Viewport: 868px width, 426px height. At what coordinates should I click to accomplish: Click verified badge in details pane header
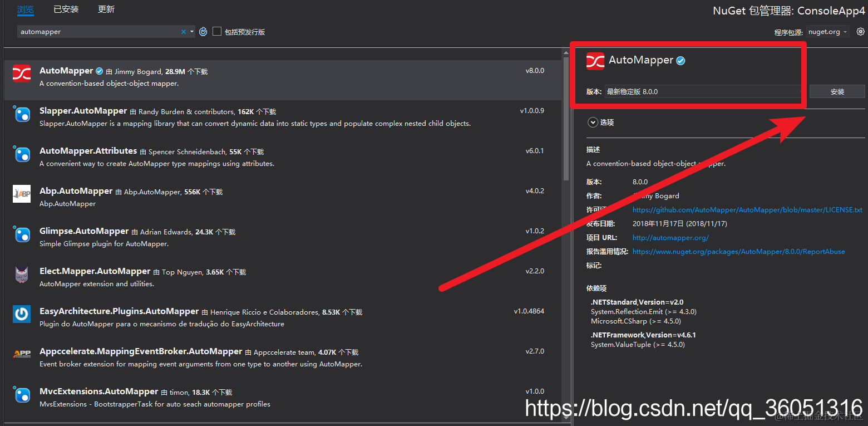point(680,61)
